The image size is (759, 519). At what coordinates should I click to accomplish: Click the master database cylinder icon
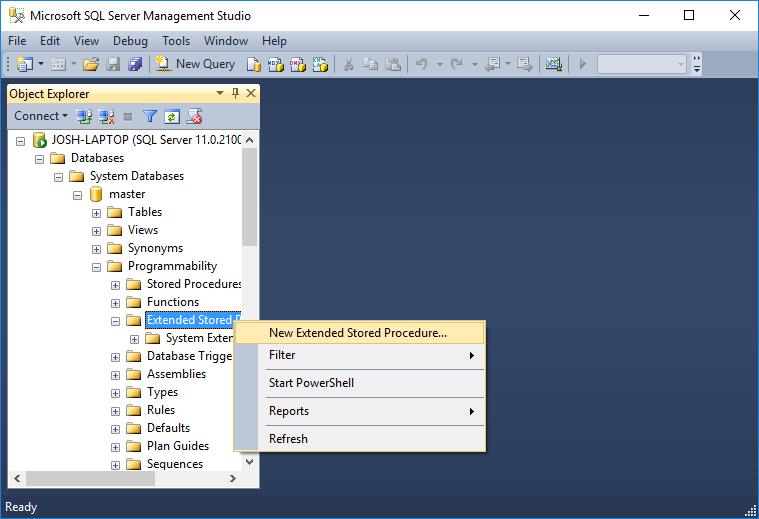click(96, 195)
